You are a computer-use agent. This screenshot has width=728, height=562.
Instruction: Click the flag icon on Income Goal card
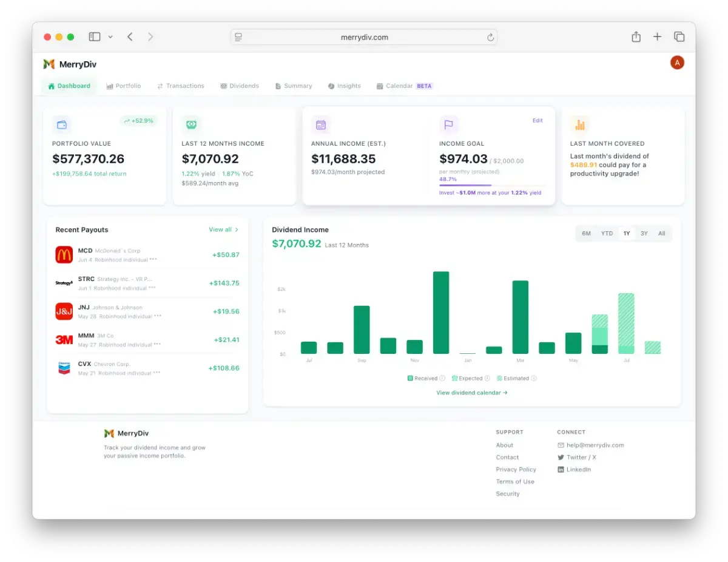(449, 125)
